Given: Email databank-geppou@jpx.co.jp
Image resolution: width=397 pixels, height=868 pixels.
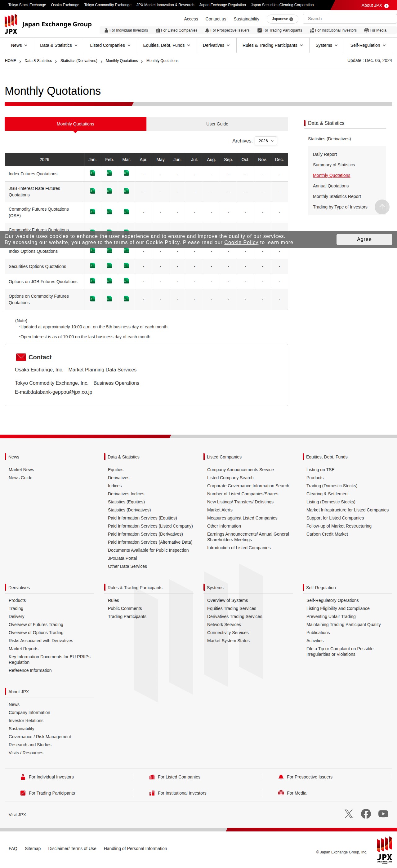Looking at the screenshot, I should click(x=61, y=392).
